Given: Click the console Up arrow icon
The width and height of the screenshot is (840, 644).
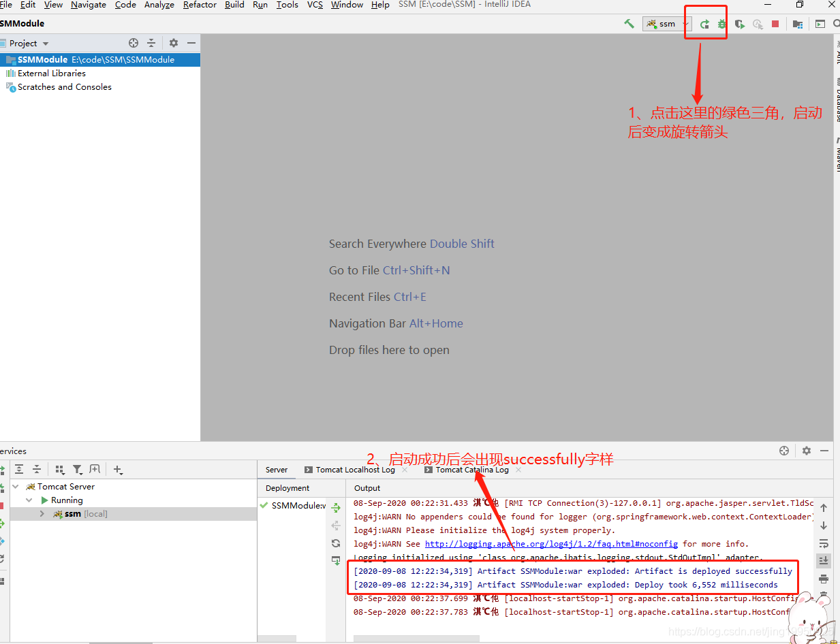Looking at the screenshot, I should click(x=824, y=509).
